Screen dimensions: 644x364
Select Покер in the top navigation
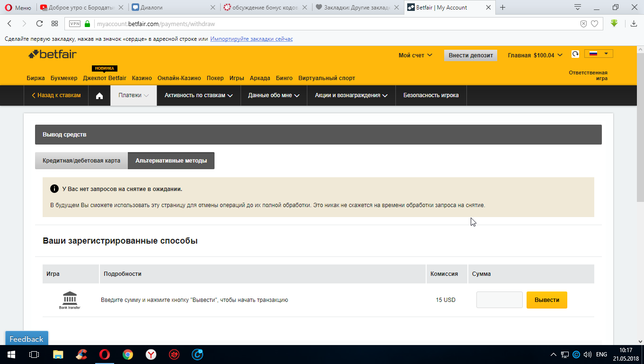click(x=215, y=78)
